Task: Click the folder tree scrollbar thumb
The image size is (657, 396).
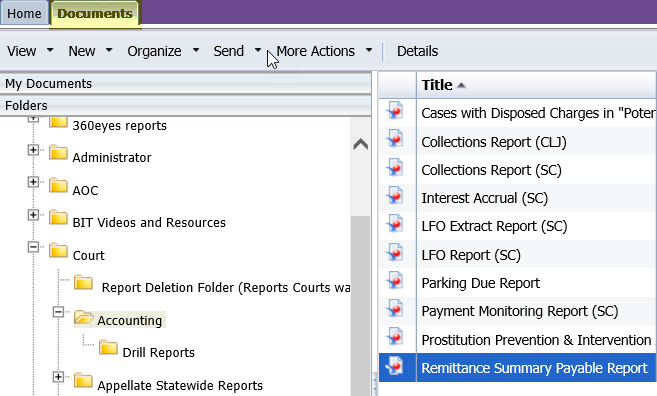Action: pos(360,306)
